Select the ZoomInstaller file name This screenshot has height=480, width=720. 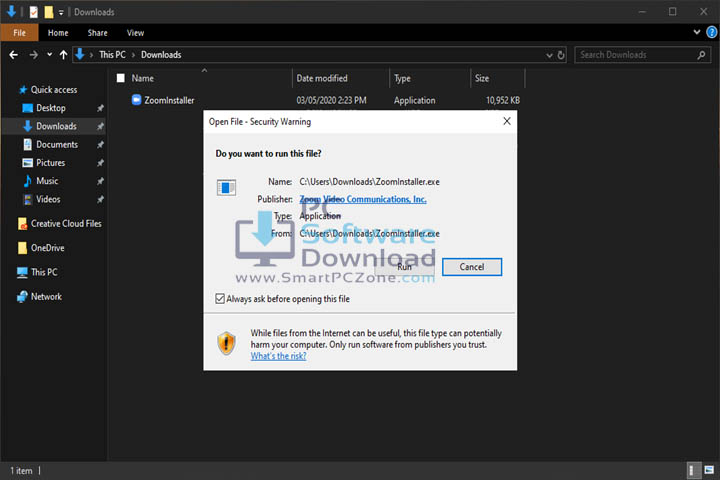[169, 100]
